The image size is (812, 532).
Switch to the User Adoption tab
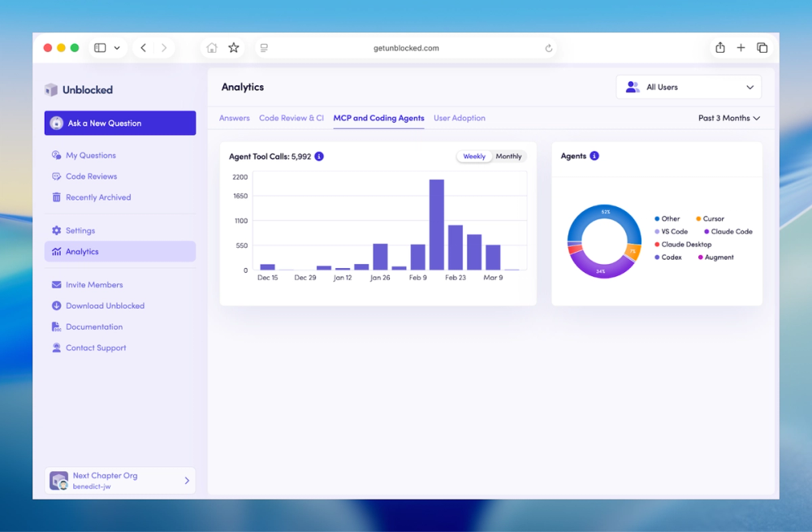(460, 118)
